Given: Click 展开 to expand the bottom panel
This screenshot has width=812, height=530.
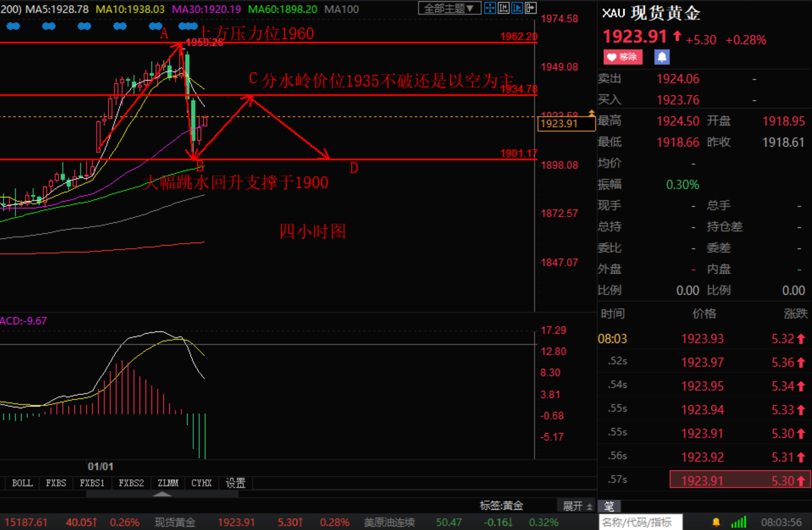Looking at the screenshot, I should tap(572, 506).
